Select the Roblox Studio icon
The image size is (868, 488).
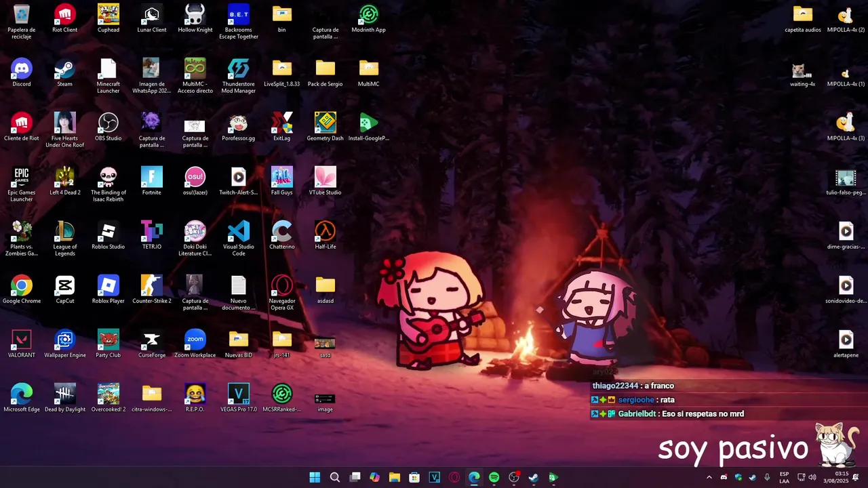click(108, 235)
